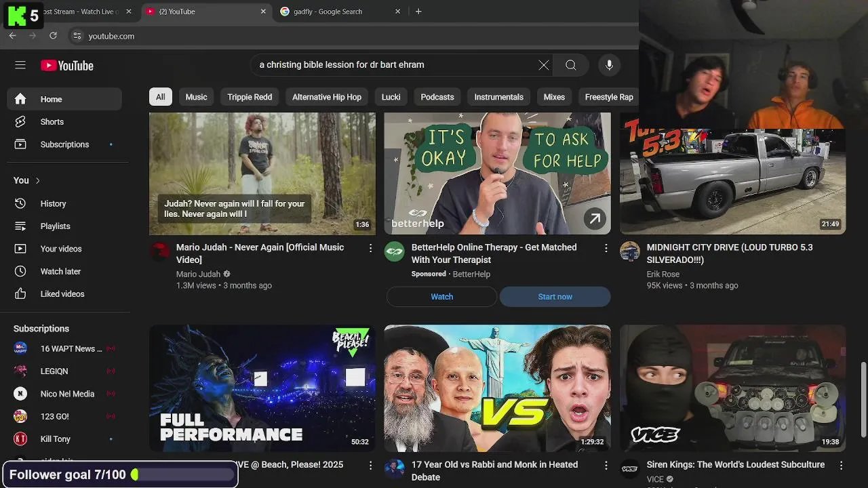Open Shorts in the sidebar

[64, 122]
